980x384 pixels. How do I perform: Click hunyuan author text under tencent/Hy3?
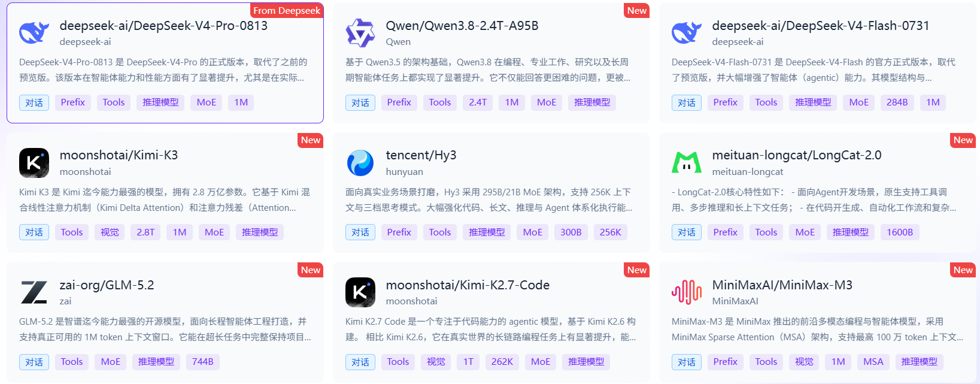[x=404, y=172]
